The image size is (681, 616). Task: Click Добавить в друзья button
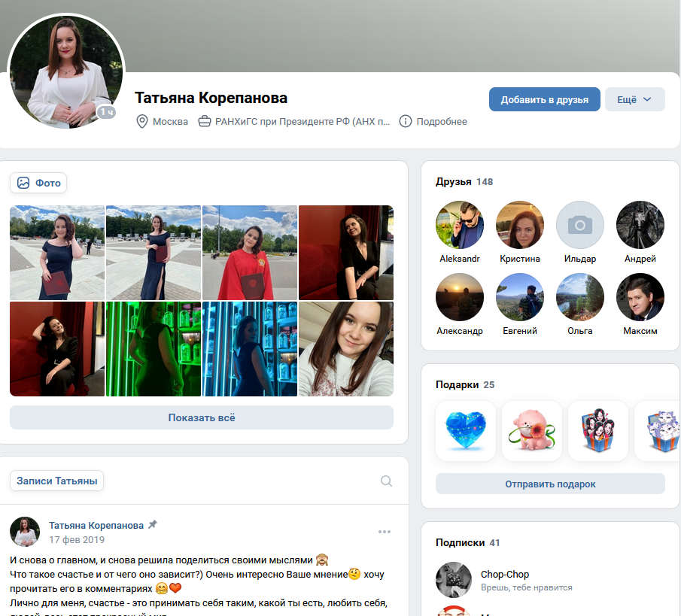pyautogui.click(x=545, y=99)
